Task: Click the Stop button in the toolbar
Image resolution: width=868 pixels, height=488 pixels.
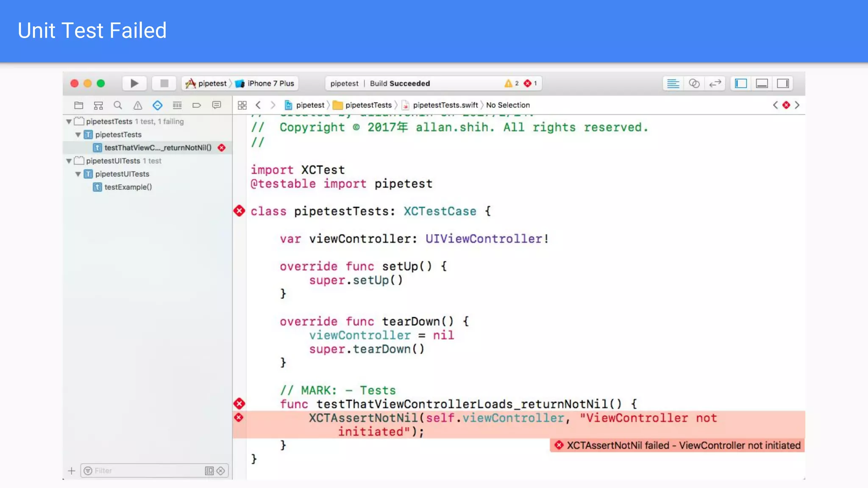Action: click(x=164, y=83)
